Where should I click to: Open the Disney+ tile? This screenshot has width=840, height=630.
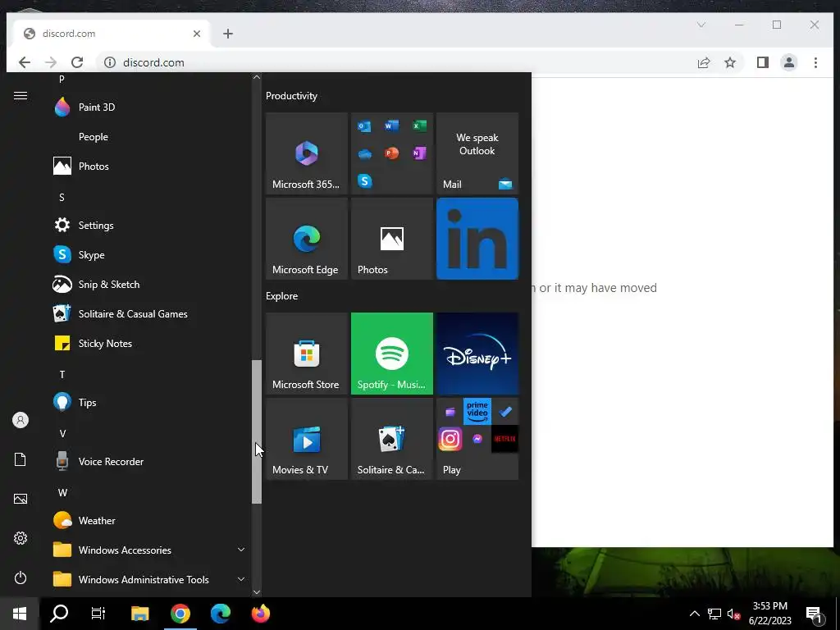coord(477,354)
